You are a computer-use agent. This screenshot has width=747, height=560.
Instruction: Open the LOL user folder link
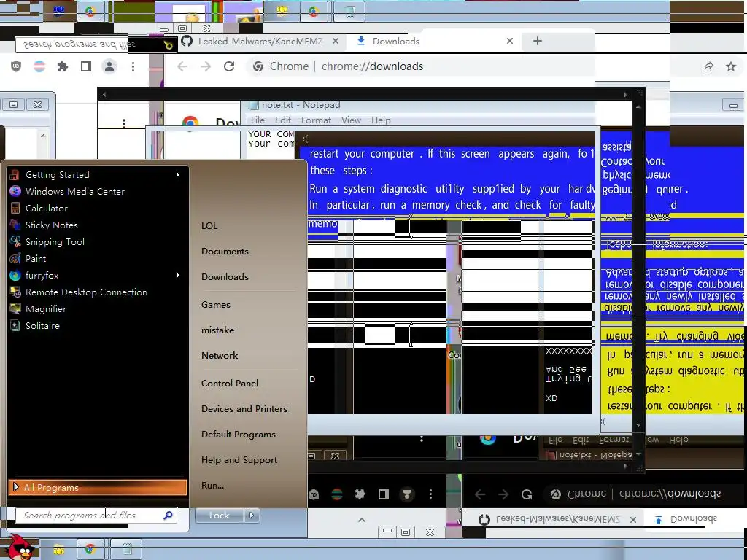click(x=209, y=226)
